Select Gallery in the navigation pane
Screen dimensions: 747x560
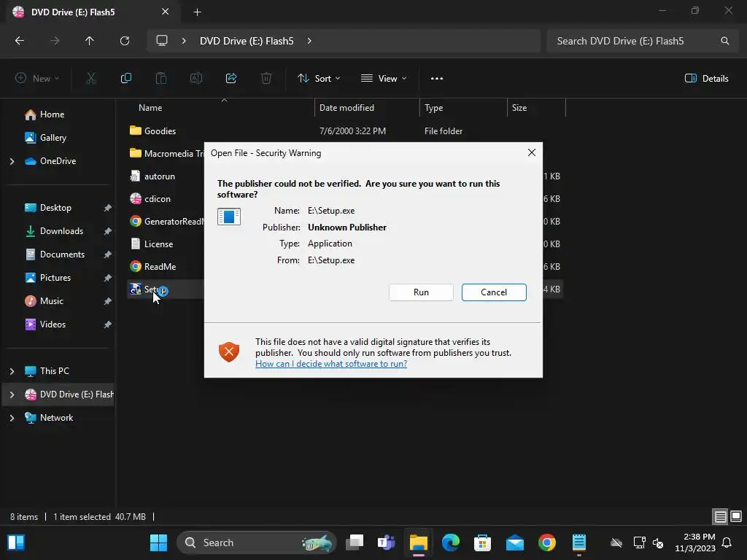point(53,138)
